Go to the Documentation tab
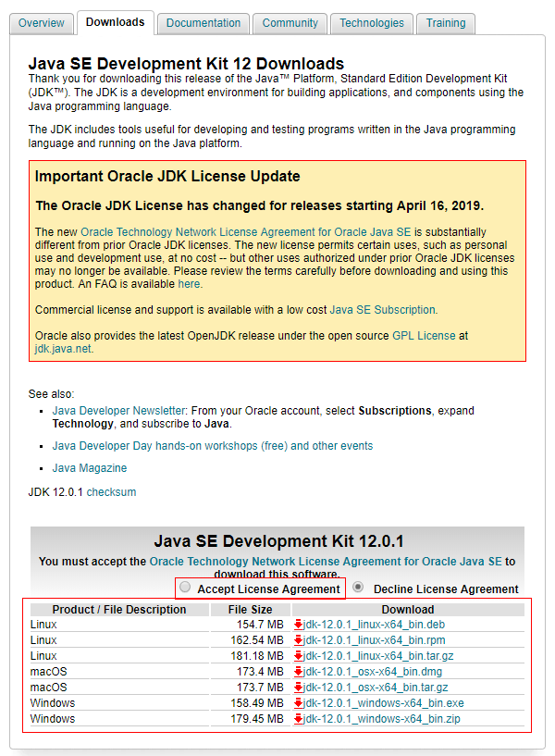Screen dimensions: 555x756 click(203, 23)
